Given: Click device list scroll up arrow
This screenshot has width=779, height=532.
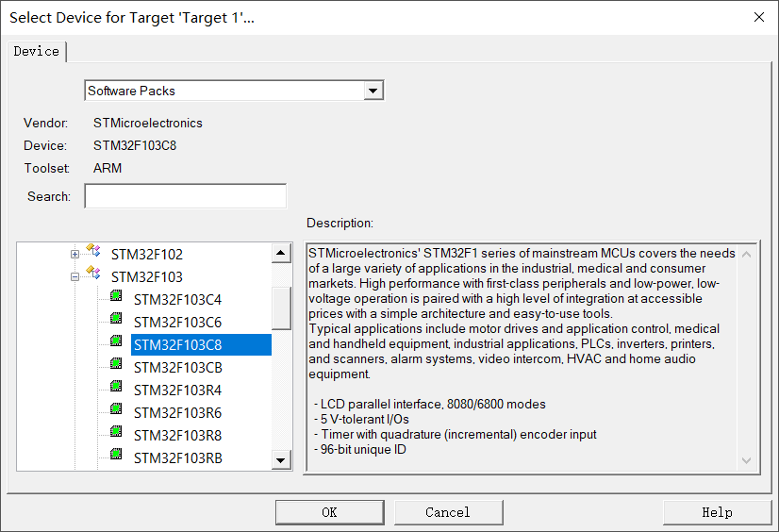Looking at the screenshot, I should (x=281, y=254).
